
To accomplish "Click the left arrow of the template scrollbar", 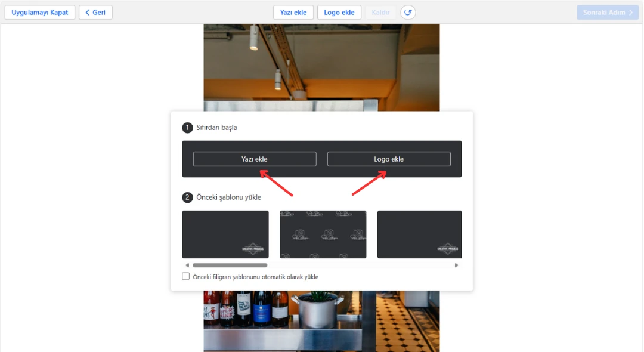I will [187, 265].
